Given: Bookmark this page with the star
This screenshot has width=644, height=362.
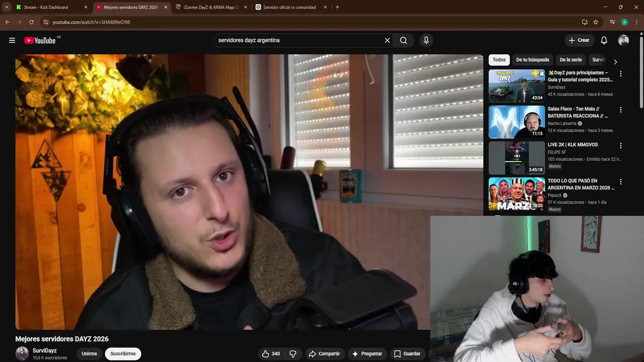Looking at the screenshot, I should 596,22.
